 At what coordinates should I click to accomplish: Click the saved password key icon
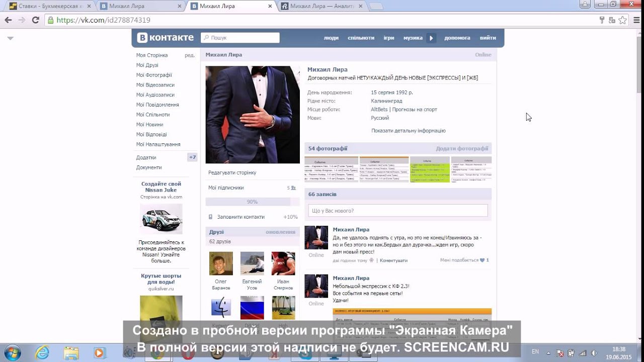[602, 20]
